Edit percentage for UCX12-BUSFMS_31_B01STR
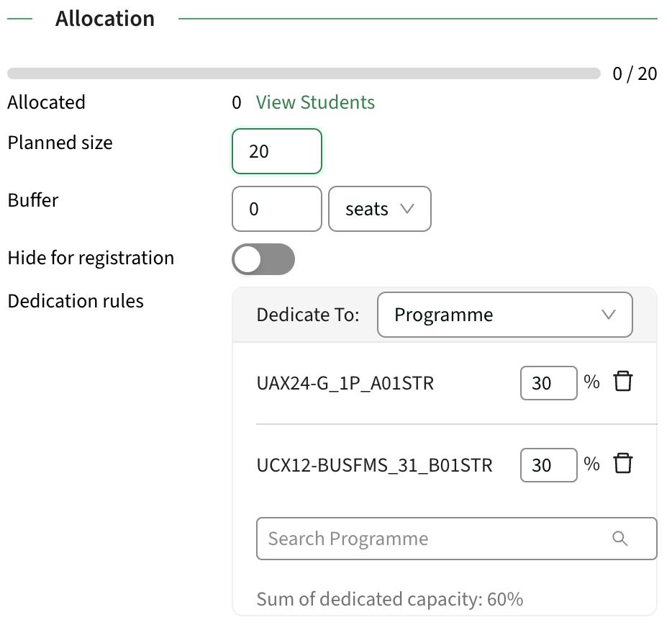The height and width of the screenshot is (625, 672). coord(548,465)
